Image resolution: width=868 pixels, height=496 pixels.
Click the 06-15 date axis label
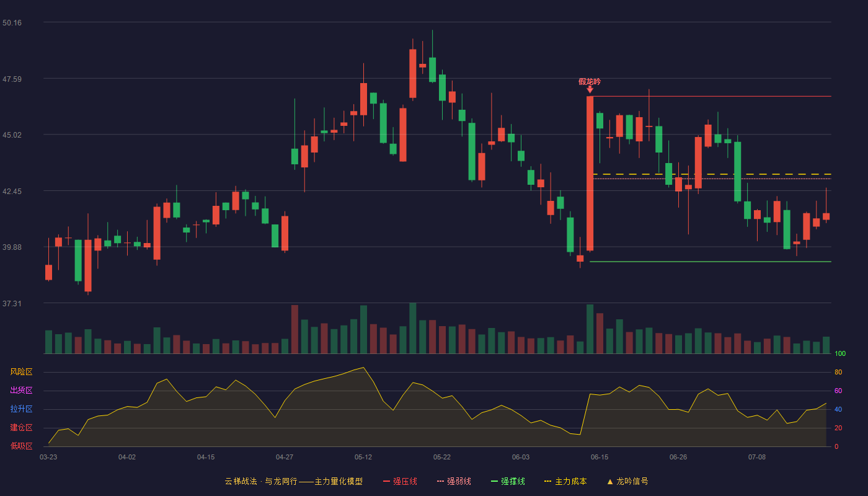click(x=600, y=457)
